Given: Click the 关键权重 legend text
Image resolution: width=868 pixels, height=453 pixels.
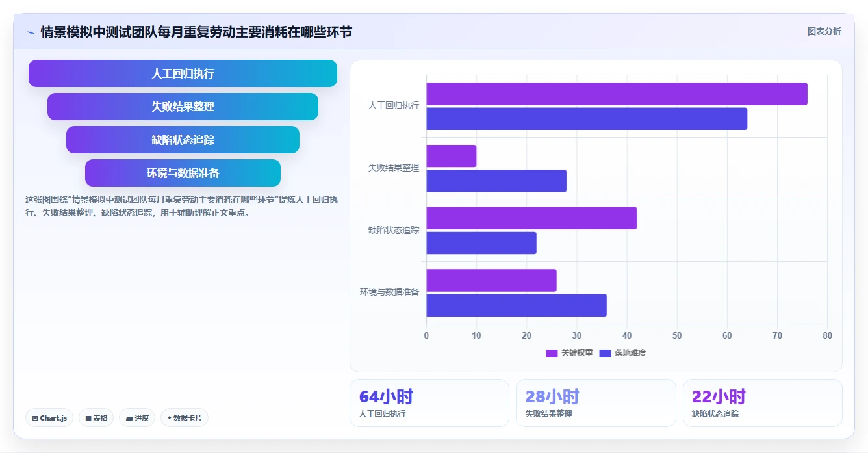Looking at the screenshot, I should tap(577, 353).
